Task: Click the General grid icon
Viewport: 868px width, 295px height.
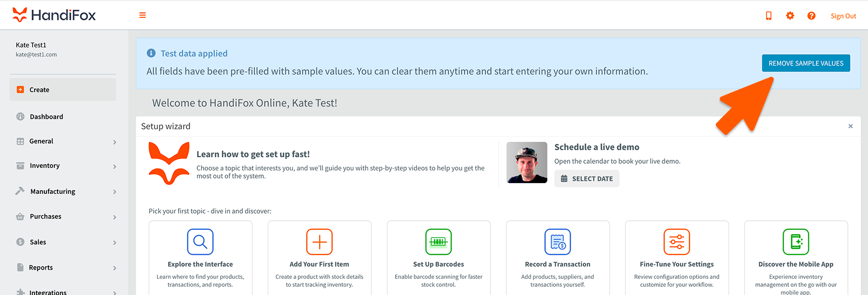Action: 20,141
